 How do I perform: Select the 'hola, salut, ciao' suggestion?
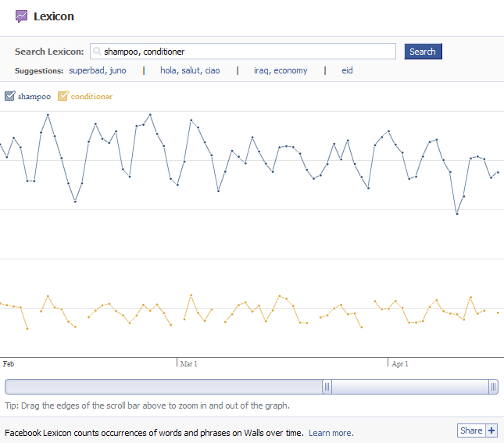[190, 70]
